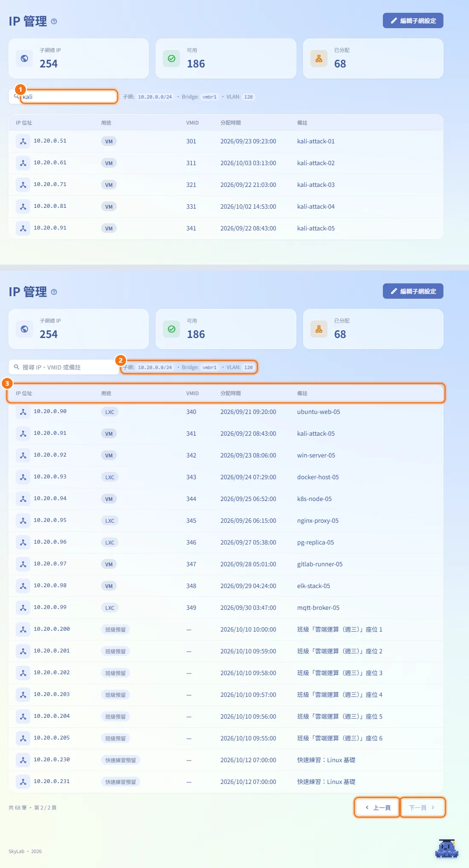
Task: Focus the search field containing kali
Action: pyautogui.click(x=64, y=96)
